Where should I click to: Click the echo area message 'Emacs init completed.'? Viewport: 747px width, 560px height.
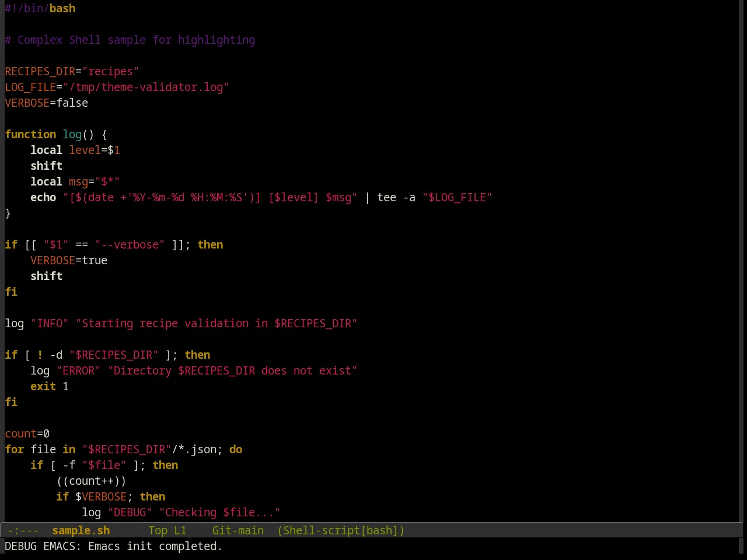(x=155, y=546)
